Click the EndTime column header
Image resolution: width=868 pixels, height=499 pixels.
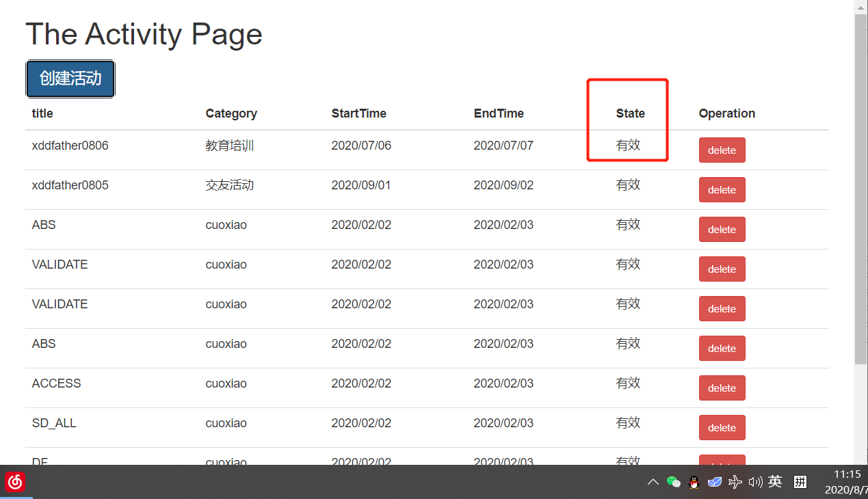[x=499, y=113]
